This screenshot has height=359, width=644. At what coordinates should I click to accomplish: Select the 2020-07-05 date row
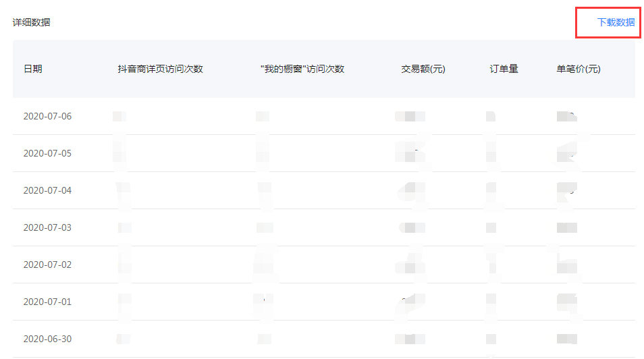324,153
